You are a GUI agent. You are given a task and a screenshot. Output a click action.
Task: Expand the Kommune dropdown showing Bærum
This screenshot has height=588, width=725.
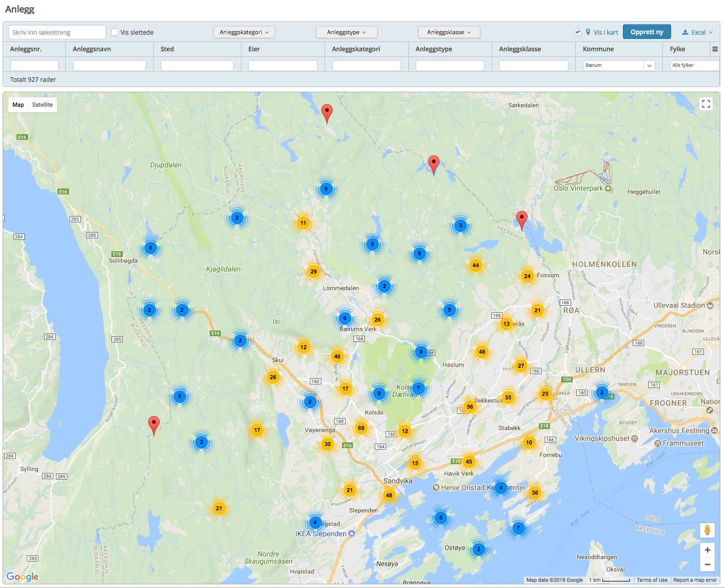pos(649,65)
